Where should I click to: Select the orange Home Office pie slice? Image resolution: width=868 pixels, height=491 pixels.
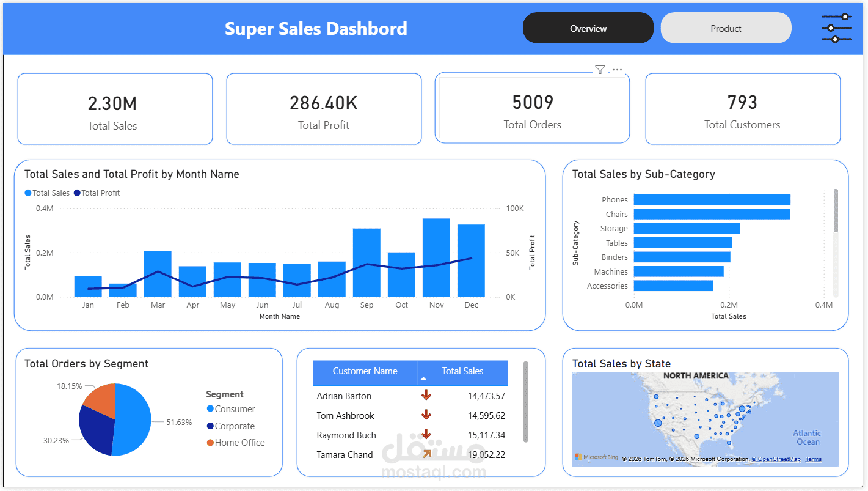click(101, 401)
